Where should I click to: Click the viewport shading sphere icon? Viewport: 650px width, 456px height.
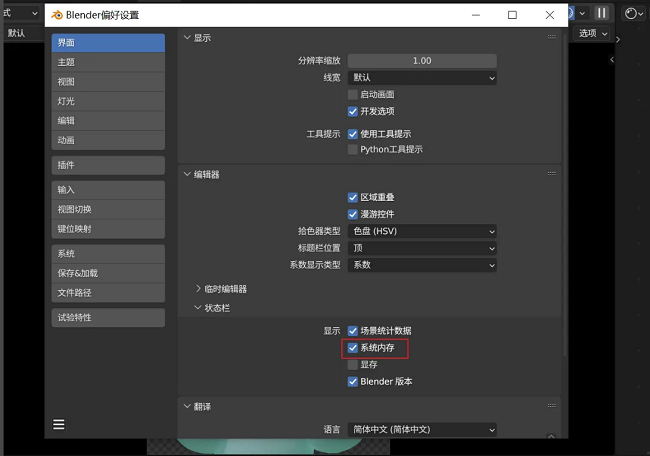point(631,13)
